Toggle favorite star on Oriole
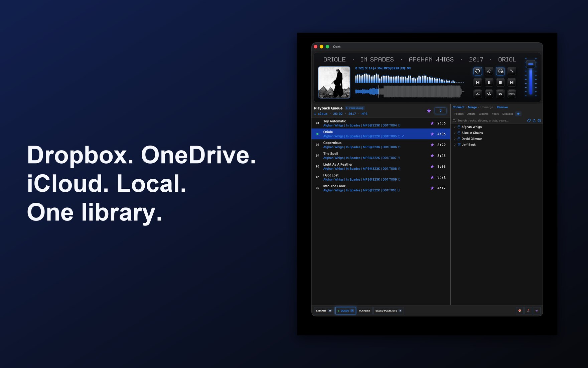 432,134
